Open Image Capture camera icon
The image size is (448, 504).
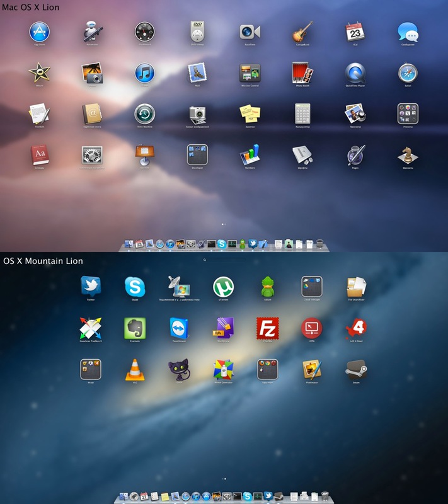pyautogui.click(x=197, y=115)
